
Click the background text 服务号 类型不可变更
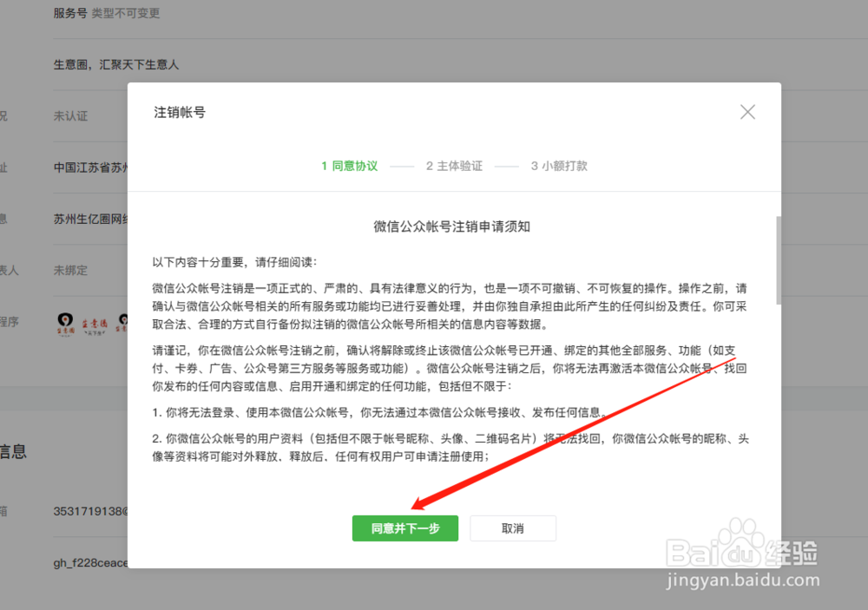pyautogui.click(x=106, y=13)
